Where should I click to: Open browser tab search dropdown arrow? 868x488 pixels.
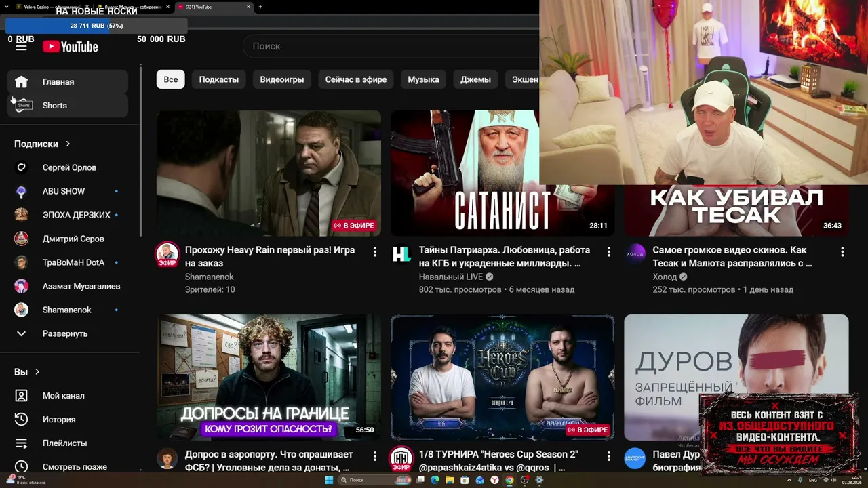6,7
